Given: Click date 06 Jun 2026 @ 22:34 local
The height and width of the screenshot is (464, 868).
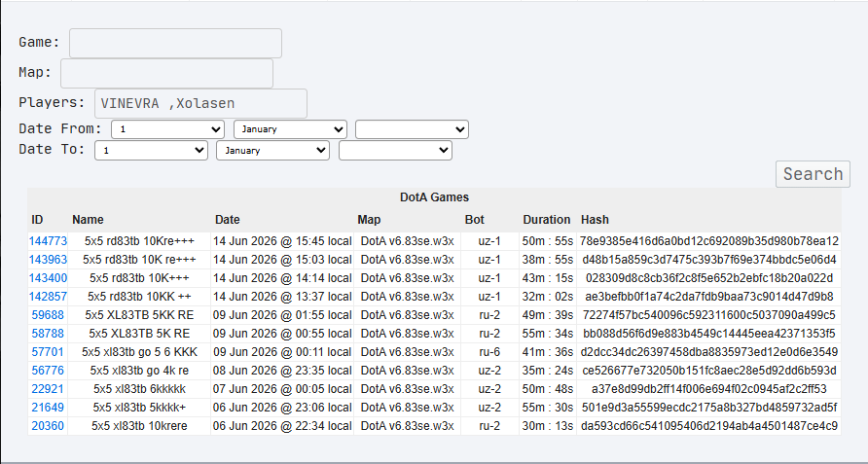Looking at the screenshot, I should 282,426.
